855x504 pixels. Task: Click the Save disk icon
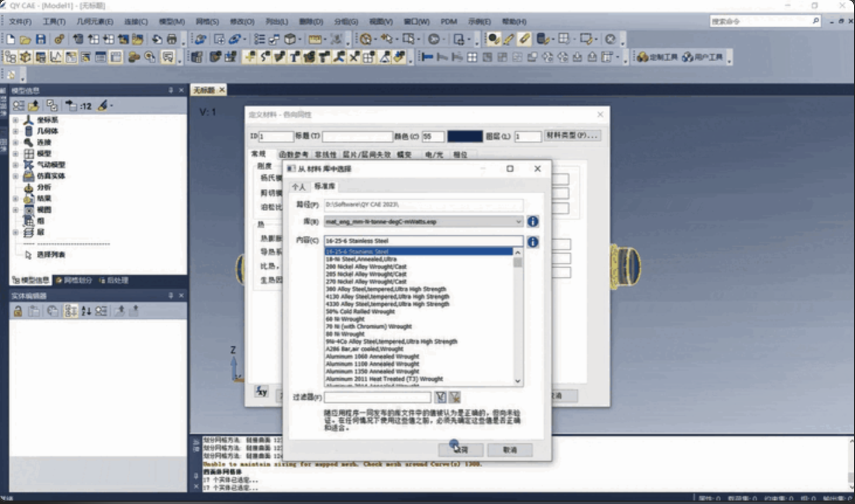40,39
